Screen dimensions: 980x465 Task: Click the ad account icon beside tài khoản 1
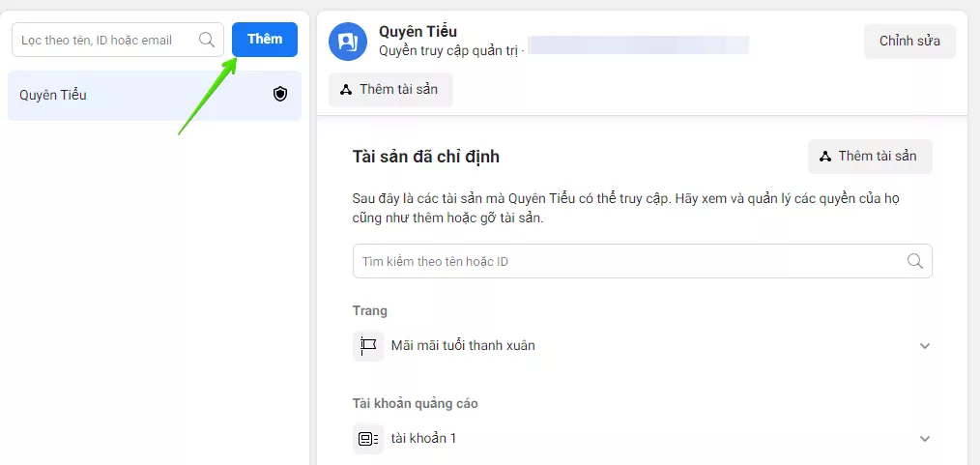coord(368,438)
